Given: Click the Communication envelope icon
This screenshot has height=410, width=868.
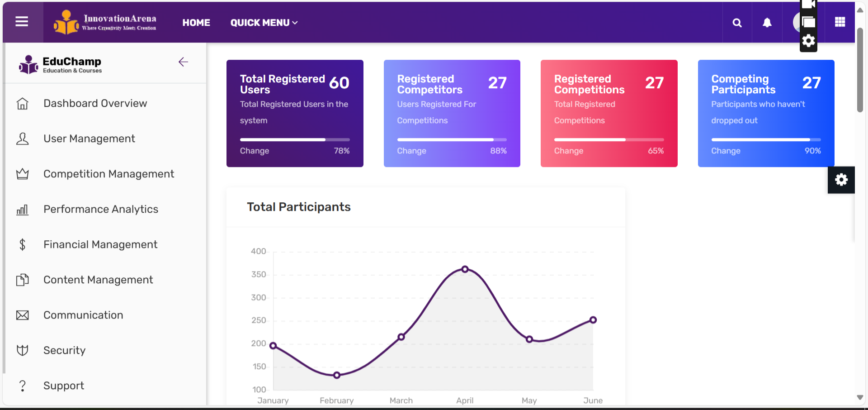Looking at the screenshot, I should 23,315.
